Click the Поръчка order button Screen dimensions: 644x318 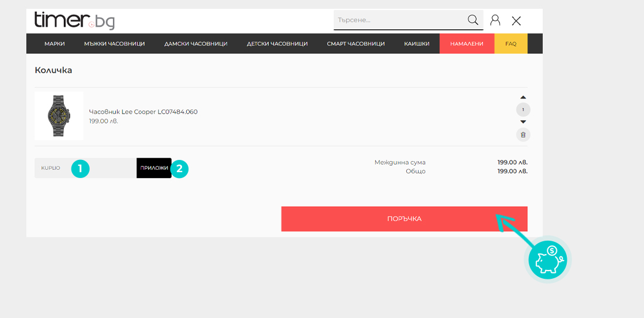(x=404, y=219)
